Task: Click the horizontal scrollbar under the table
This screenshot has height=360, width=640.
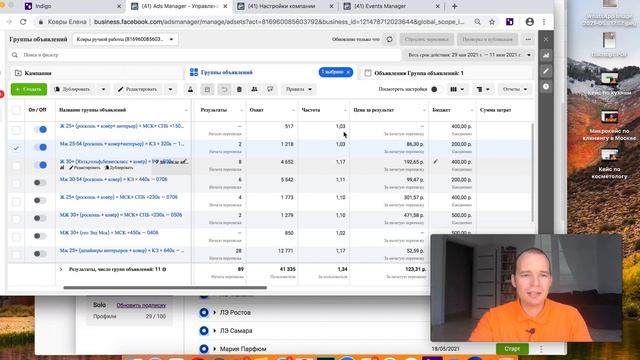Action: (x=165, y=287)
